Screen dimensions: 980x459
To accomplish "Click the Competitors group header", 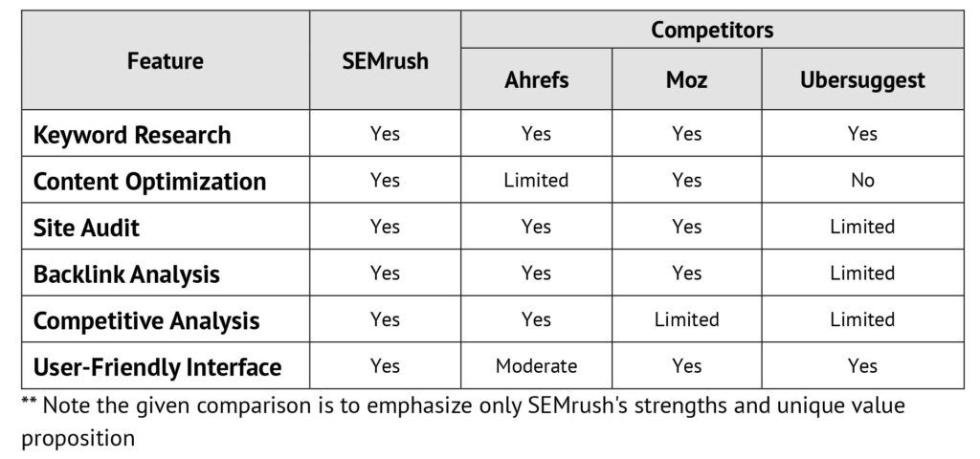I will tap(712, 30).
